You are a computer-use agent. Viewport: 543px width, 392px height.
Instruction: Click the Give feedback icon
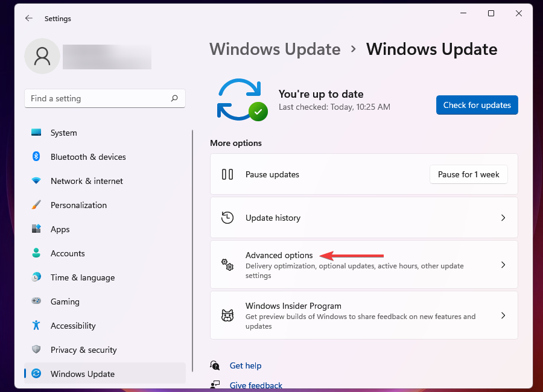pos(215,384)
